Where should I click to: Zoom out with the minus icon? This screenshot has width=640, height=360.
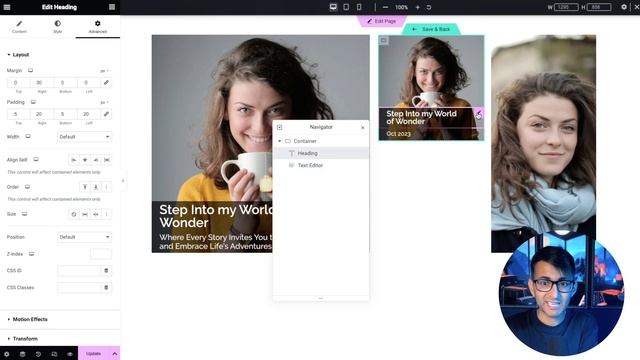click(385, 7)
